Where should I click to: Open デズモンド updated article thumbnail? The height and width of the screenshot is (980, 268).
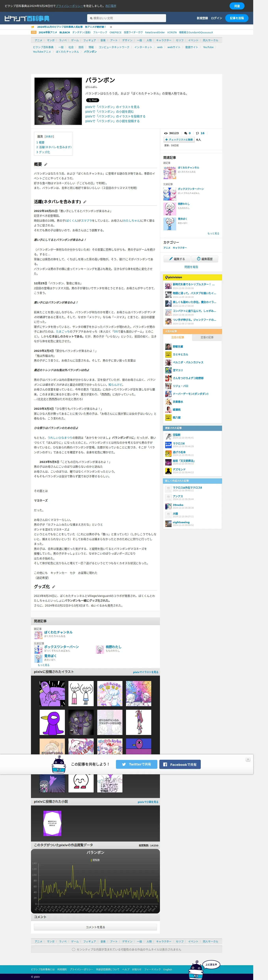168,471
